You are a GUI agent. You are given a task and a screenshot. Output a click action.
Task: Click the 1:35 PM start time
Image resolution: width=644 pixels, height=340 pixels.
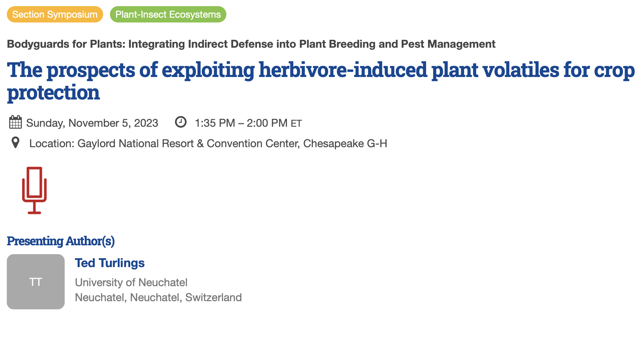pyautogui.click(x=215, y=123)
